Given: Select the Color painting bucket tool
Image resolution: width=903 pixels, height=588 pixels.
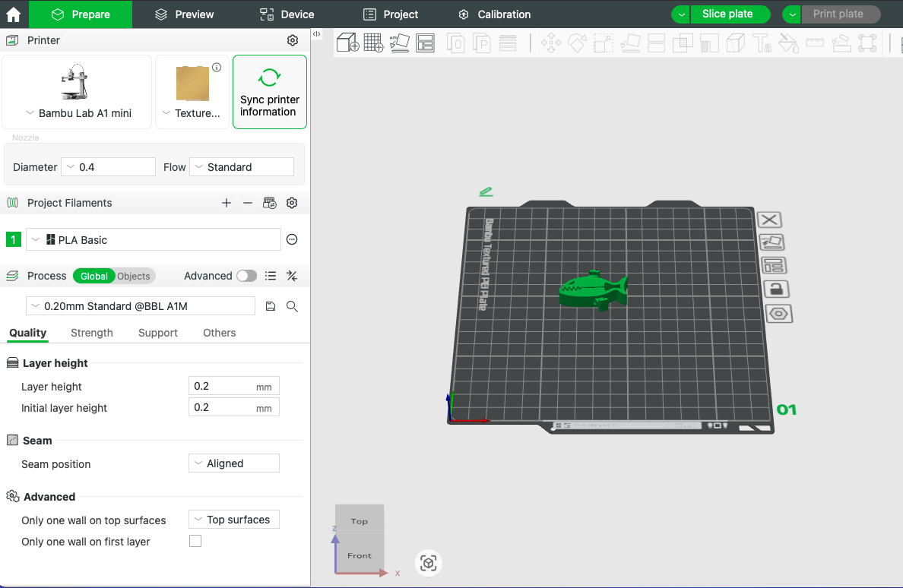Looking at the screenshot, I should 788,43.
